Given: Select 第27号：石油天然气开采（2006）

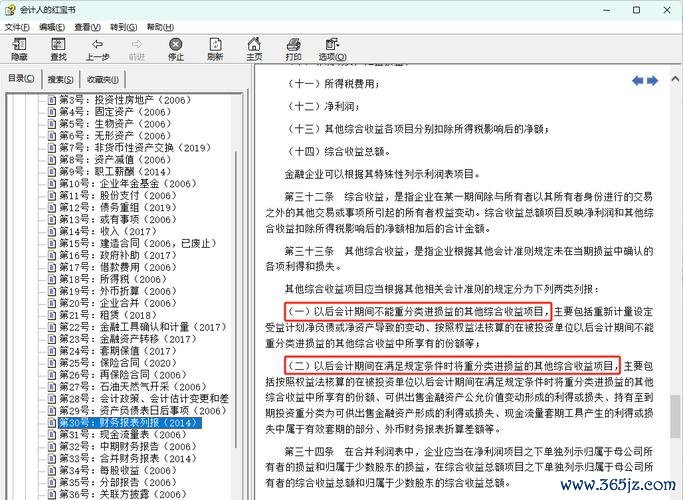Looking at the screenshot, I should (132, 387).
